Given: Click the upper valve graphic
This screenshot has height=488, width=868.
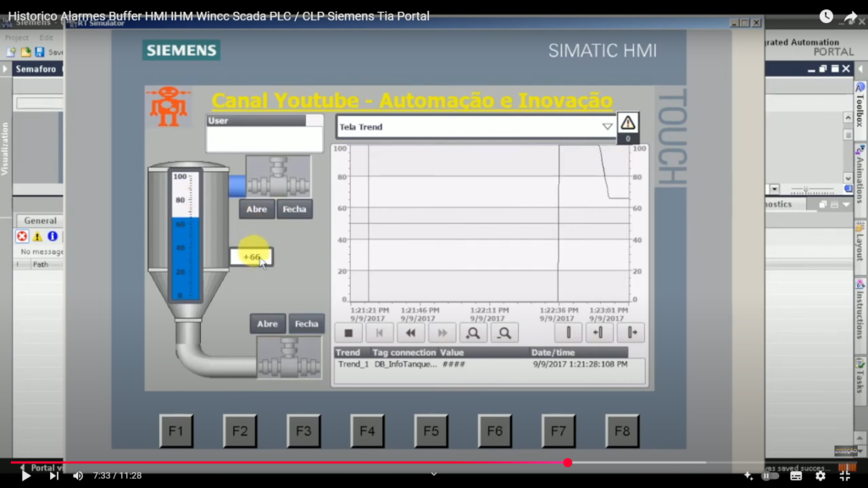Looking at the screenshot, I should click(278, 176).
